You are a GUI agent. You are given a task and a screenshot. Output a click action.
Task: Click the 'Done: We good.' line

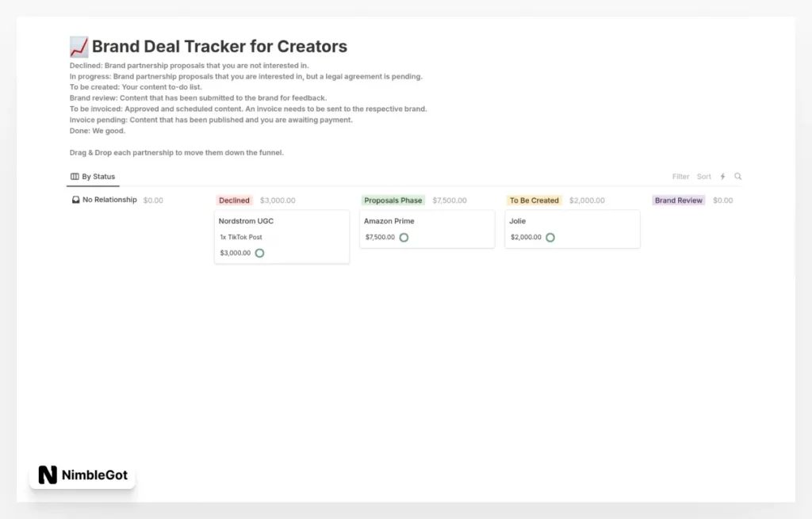(x=98, y=131)
